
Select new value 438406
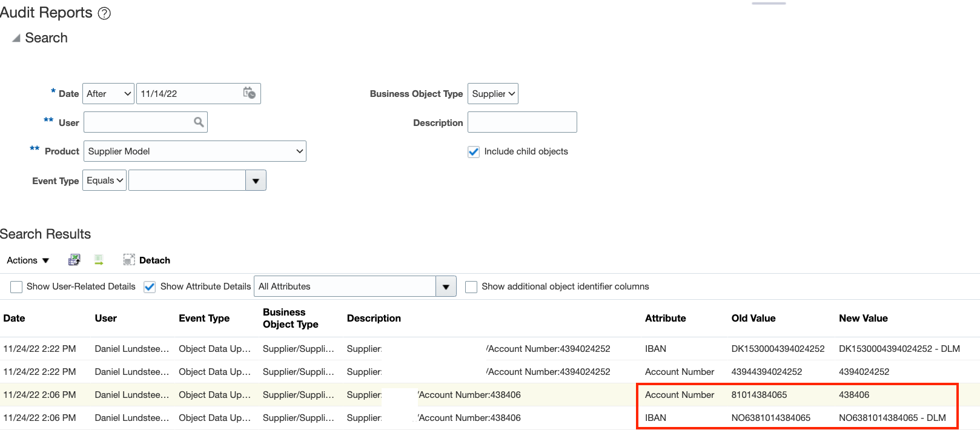pos(854,395)
